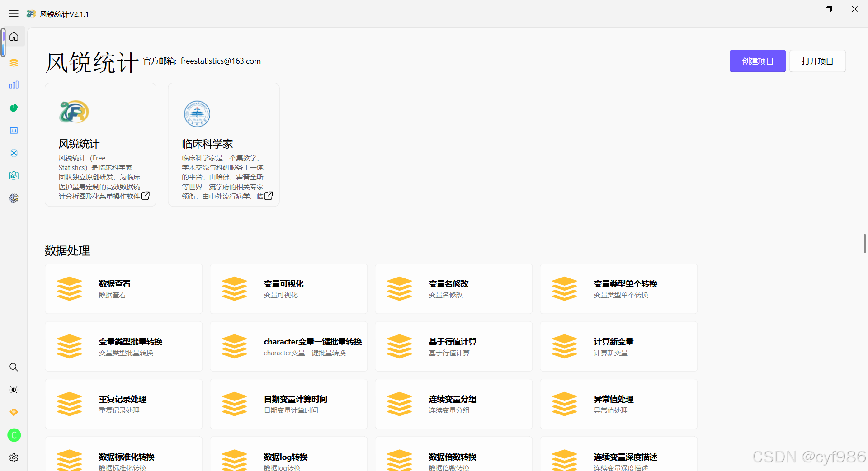Viewport: 868px width, 471px height.
Task: Go to the Home page in sidebar
Action: [x=14, y=36]
